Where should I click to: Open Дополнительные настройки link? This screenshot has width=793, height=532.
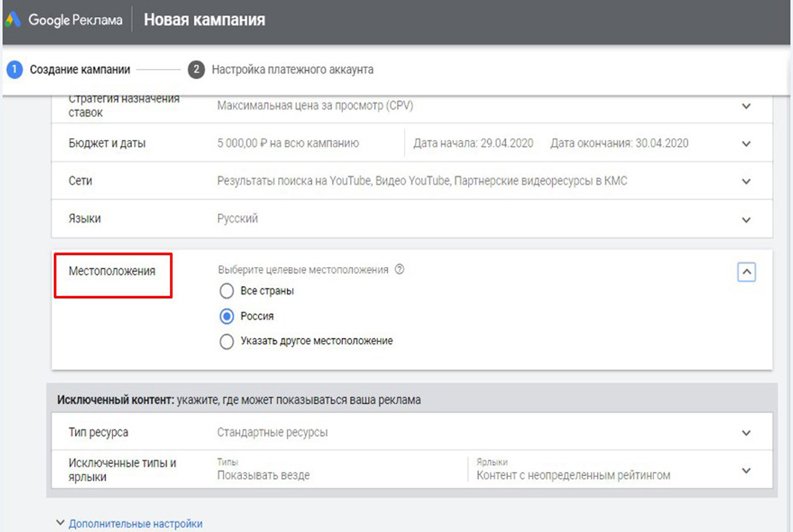coord(135,524)
